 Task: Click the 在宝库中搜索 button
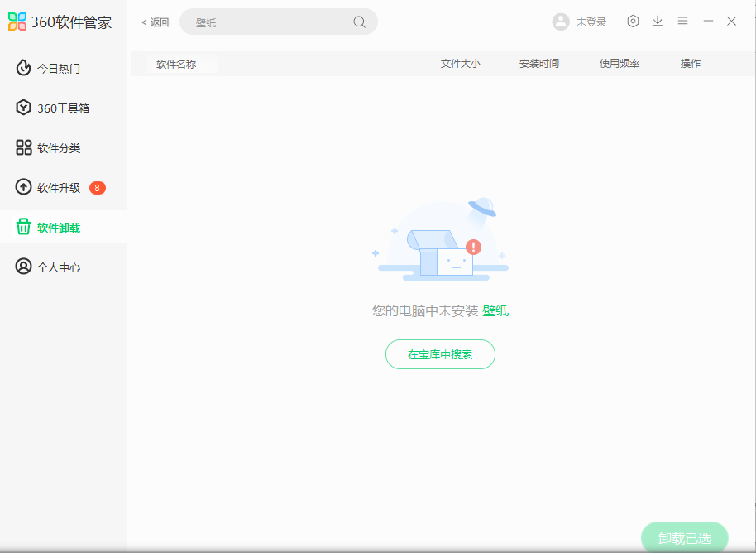[x=440, y=354]
